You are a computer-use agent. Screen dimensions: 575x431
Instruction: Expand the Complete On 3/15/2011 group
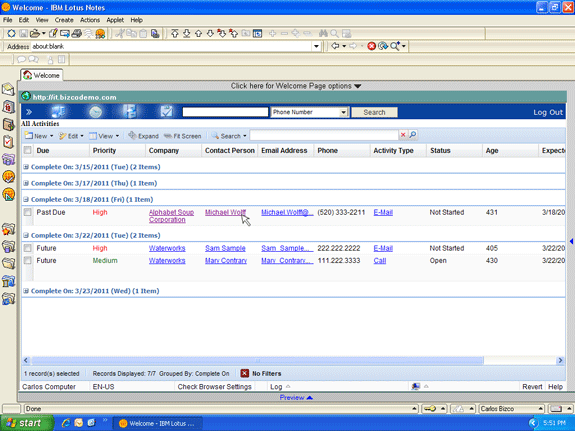[x=26, y=167]
